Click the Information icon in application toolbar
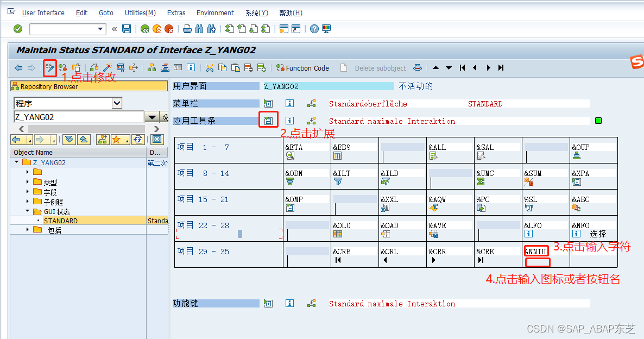644x339 pixels. click(191, 68)
